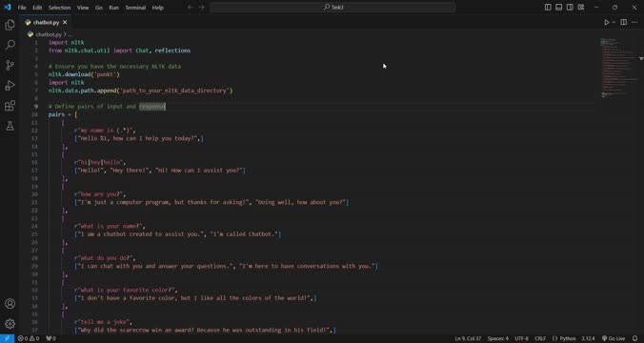The width and height of the screenshot is (644, 343).
Task: Open the Terminal menu
Action: (x=135, y=8)
